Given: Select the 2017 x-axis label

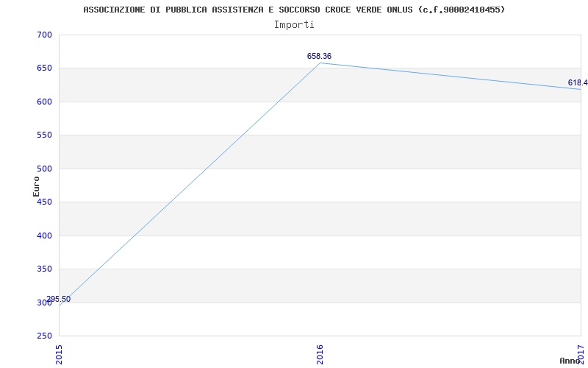Looking at the screenshot, I should [x=581, y=354].
